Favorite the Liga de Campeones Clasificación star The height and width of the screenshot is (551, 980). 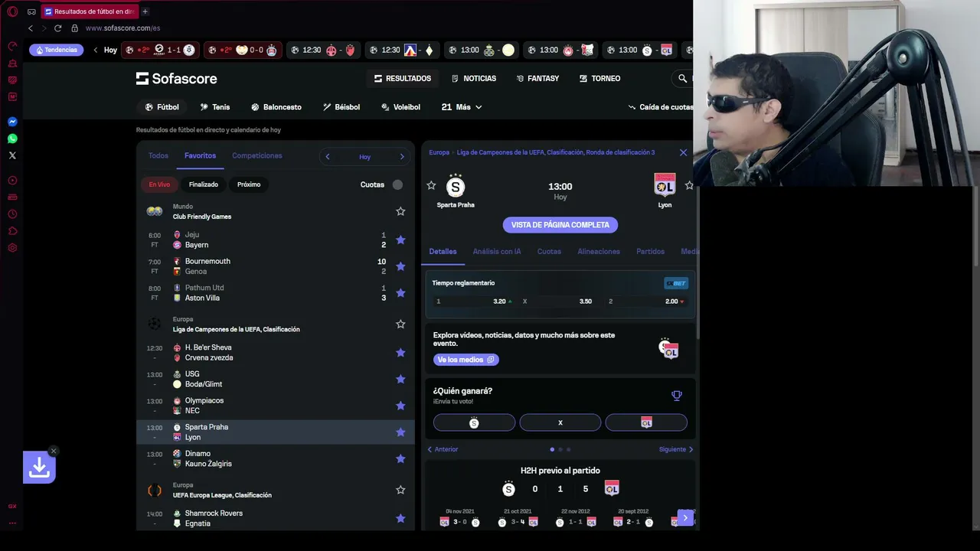(400, 324)
